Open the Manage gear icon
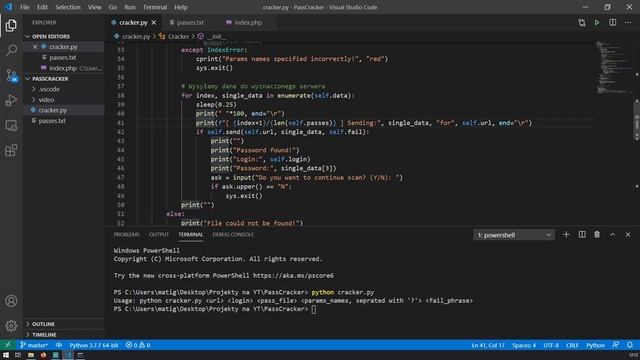The image size is (640, 360). pyautogui.click(x=11, y=326)
